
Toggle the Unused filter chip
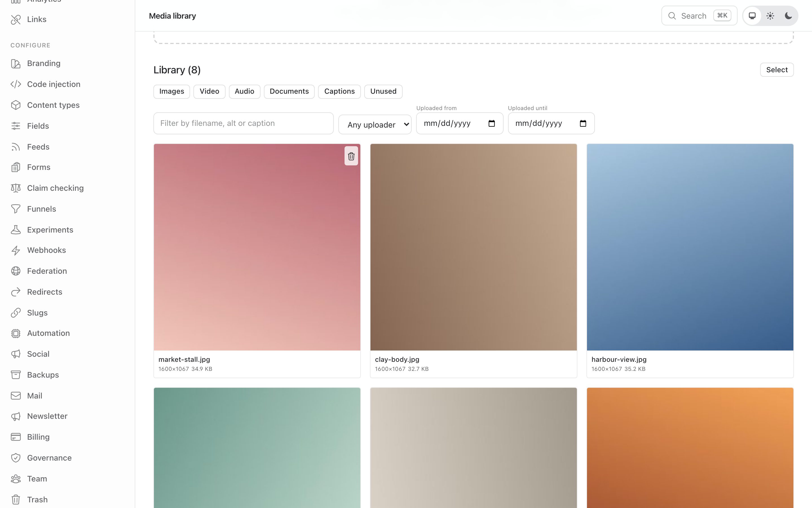[383, 91]
